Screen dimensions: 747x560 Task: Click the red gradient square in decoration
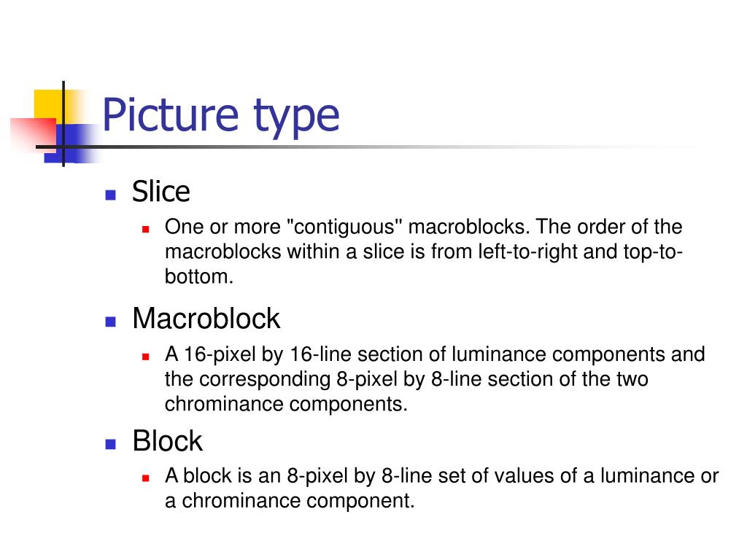(x=34, y=134)
